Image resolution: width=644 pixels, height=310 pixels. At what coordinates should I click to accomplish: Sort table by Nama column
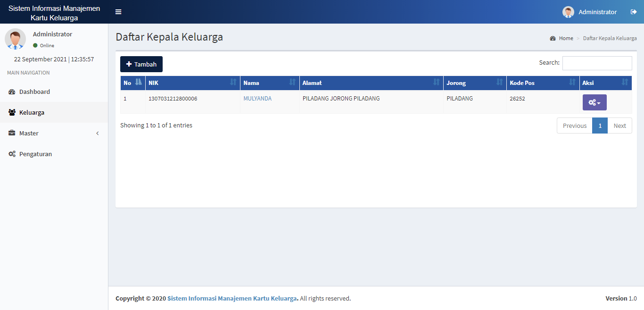point(269,83)
